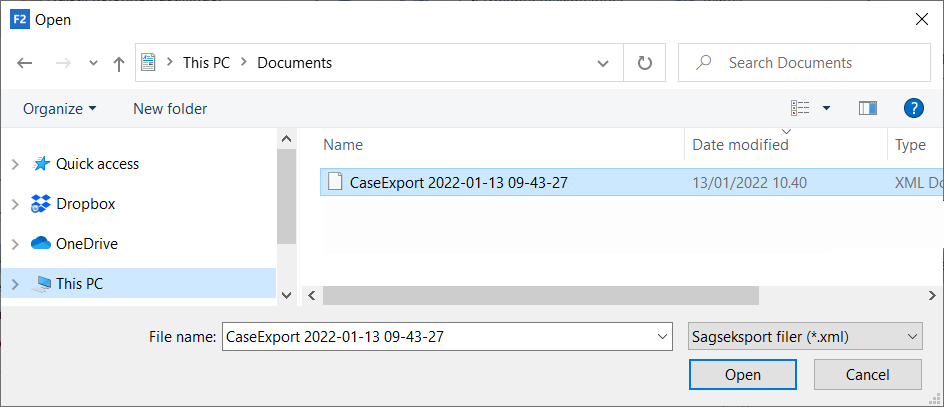
Task: Select the CaseExport 2022-01-13 file
Action: (458, 183)
